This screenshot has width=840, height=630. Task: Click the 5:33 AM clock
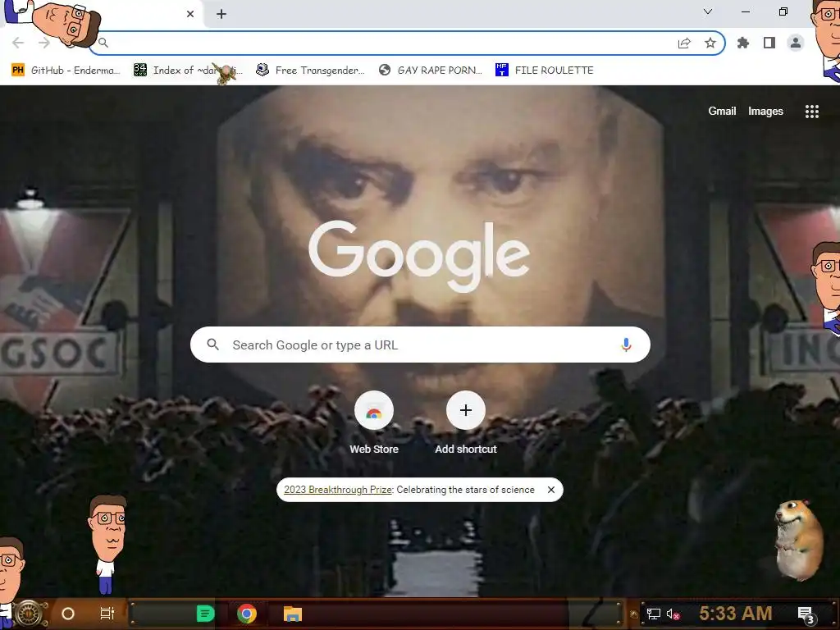point(736,613)
